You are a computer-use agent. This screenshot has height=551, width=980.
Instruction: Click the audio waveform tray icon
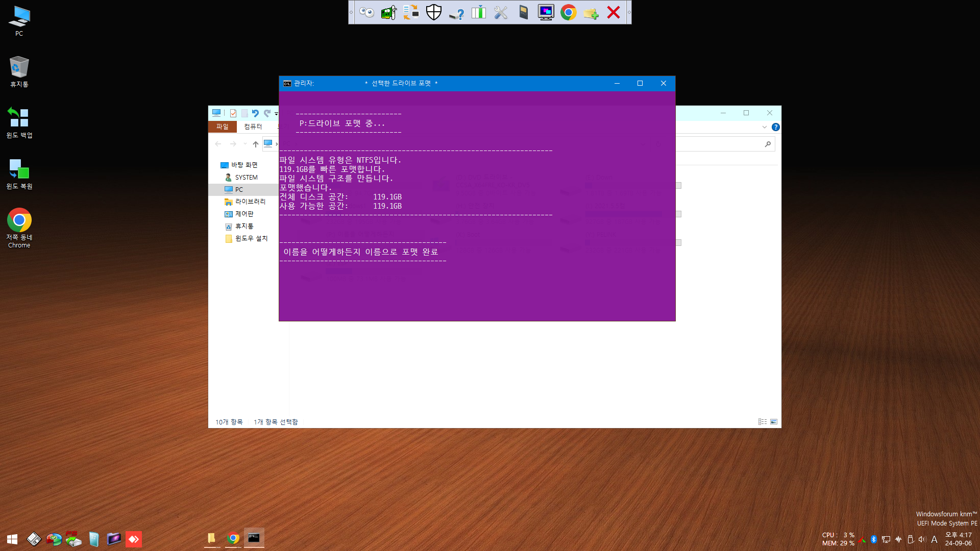coord(898,539)
